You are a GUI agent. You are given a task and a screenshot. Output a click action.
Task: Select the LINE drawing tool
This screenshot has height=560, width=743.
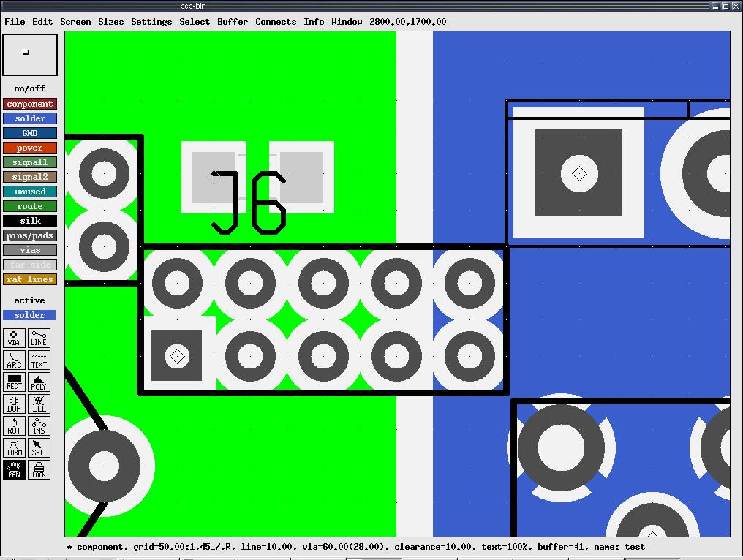[x=39, y=338]
